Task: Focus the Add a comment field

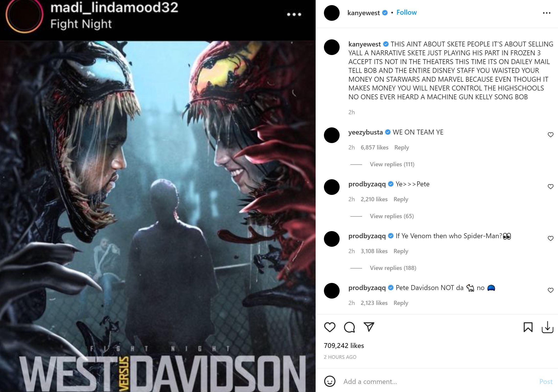Action: (438, 381)
